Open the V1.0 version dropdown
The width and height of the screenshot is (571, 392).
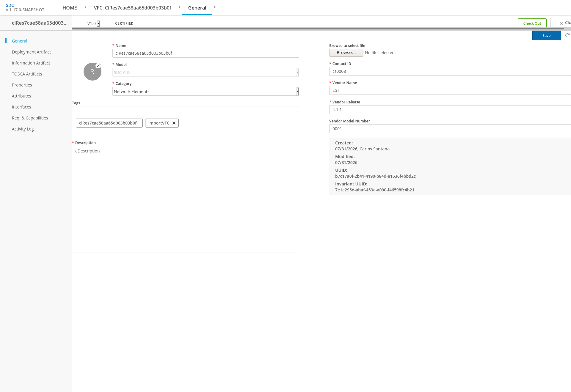[93, 23]
